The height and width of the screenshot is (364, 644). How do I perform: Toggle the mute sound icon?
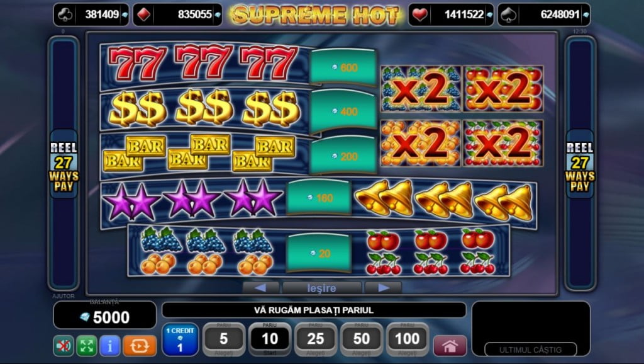coord(64,346)
